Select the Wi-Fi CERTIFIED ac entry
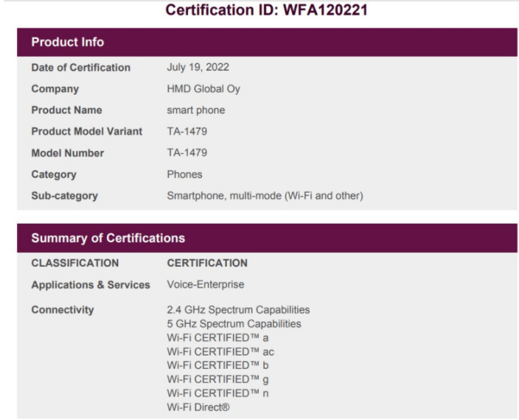519x420 pixels. [221, 351]
